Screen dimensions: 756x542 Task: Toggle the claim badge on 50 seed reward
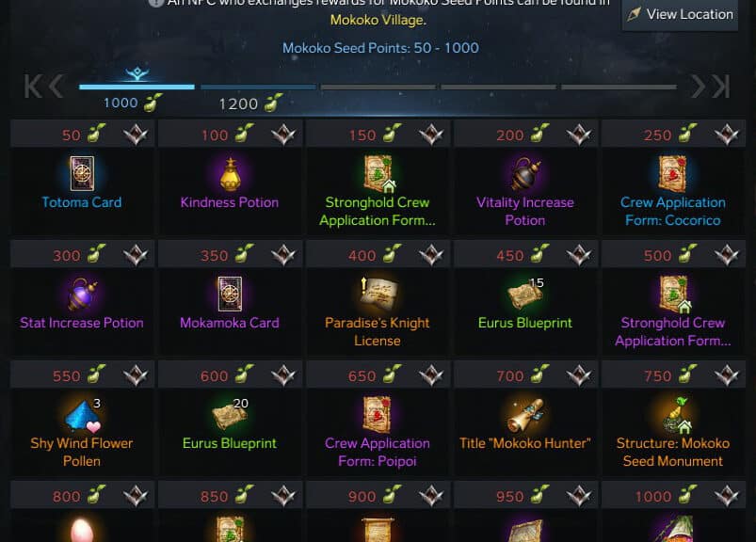click(x=136, y=134)
